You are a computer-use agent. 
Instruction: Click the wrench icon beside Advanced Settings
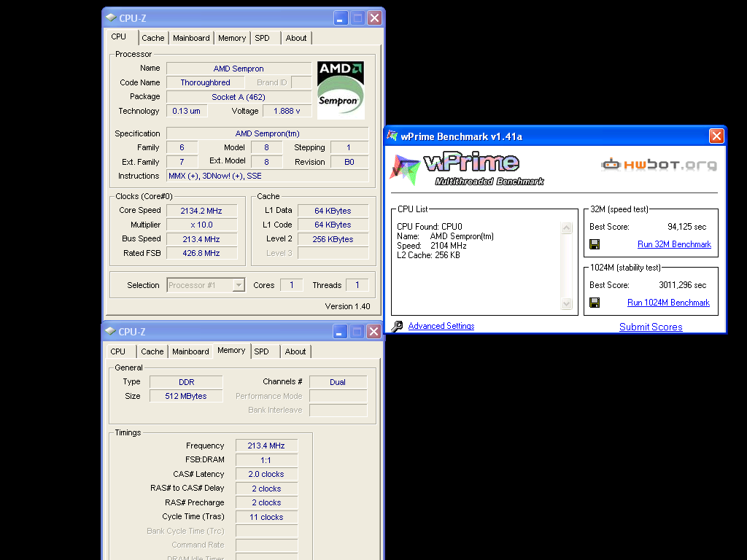coord(397,326)
